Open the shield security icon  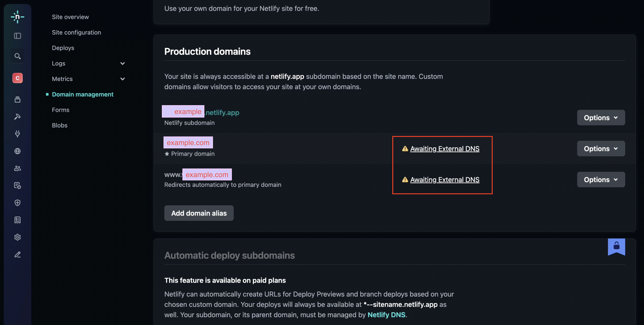point(17,203)
